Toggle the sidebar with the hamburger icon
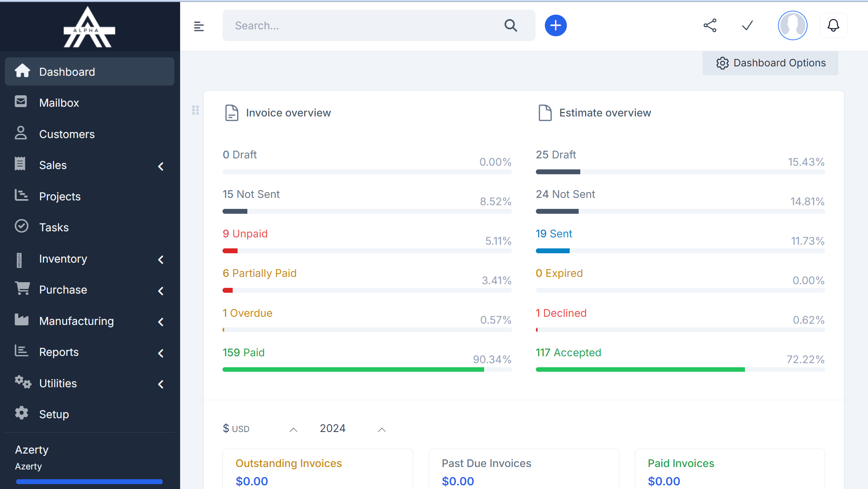 coord(199,26)
